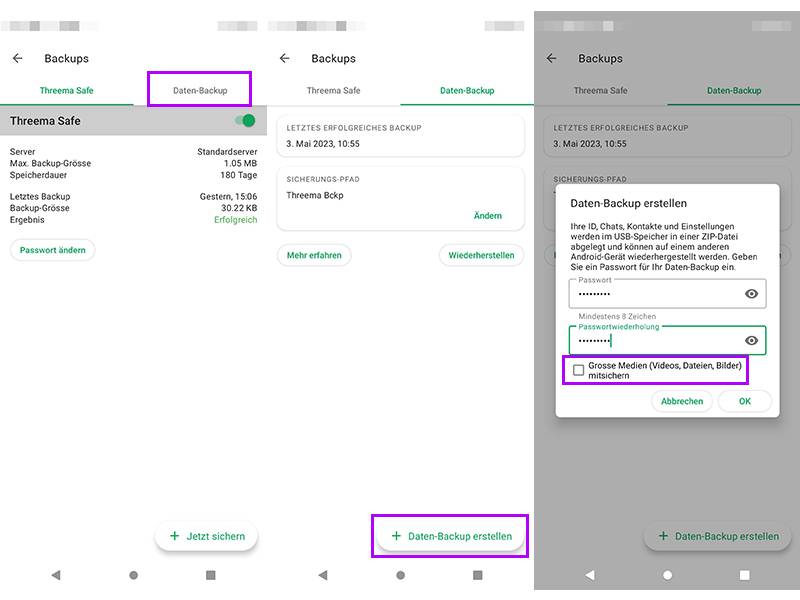800x600 pixels.
Task: Tap the plus icon beside Jetzt sichern
Action: tap(172, 535)
